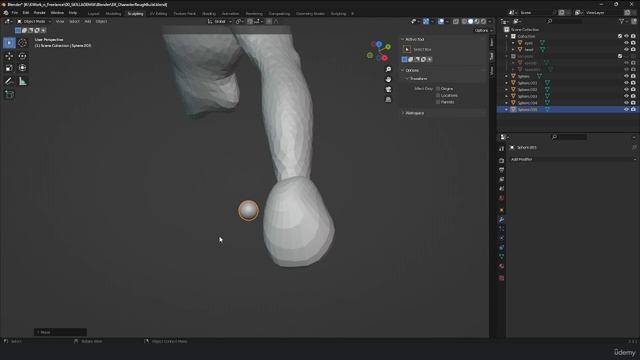
Task: Open the Modifiers wrench properties tab
Action: tap(502, 220)
